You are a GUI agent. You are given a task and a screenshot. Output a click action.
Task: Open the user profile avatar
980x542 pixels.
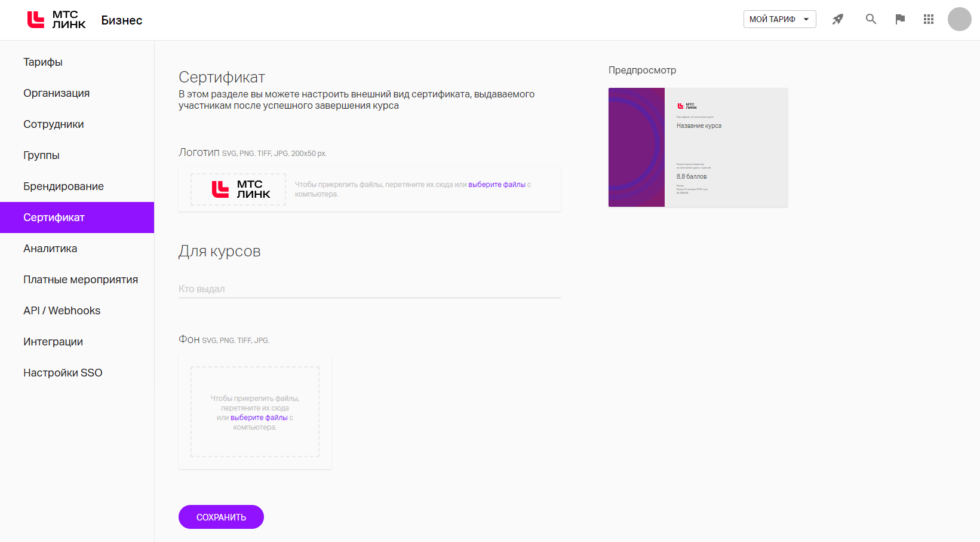pos(959,19)
